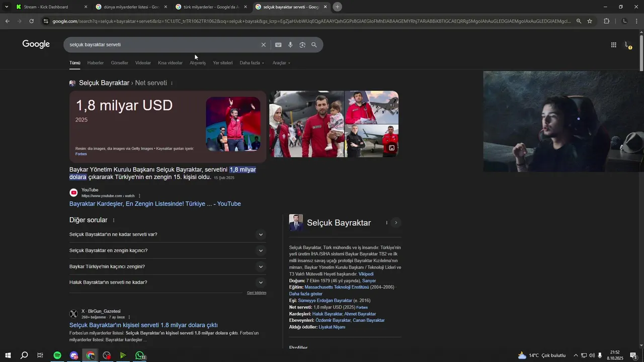
Task: Open 'Sümeyye Erdoğan Bayraktar' spouse link
Action: 325,301
